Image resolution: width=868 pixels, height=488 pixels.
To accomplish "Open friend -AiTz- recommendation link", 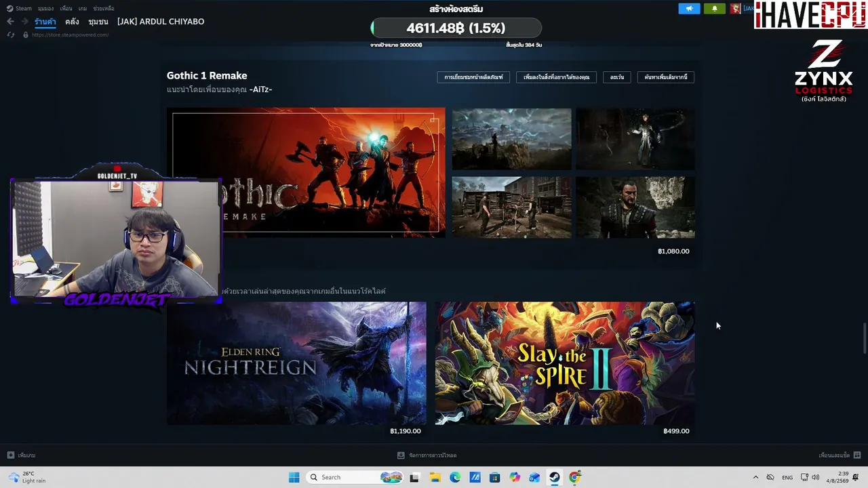I will 260,89.
